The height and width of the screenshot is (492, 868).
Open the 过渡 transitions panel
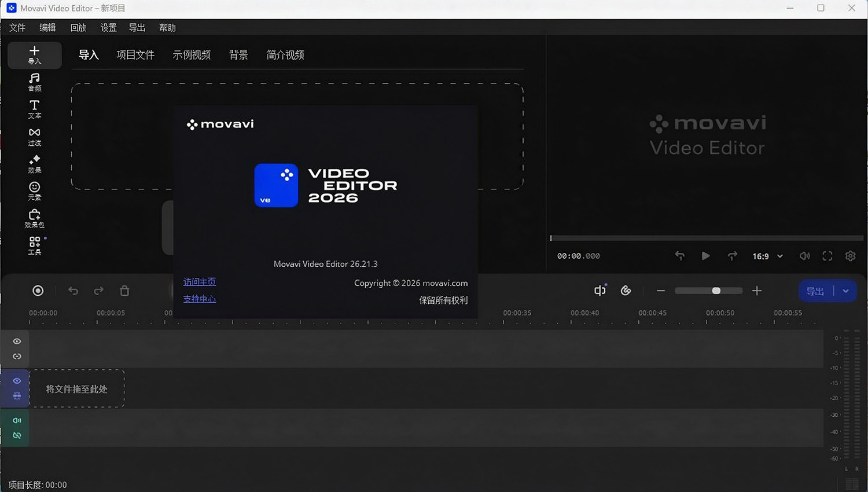[x=35, y=137]
